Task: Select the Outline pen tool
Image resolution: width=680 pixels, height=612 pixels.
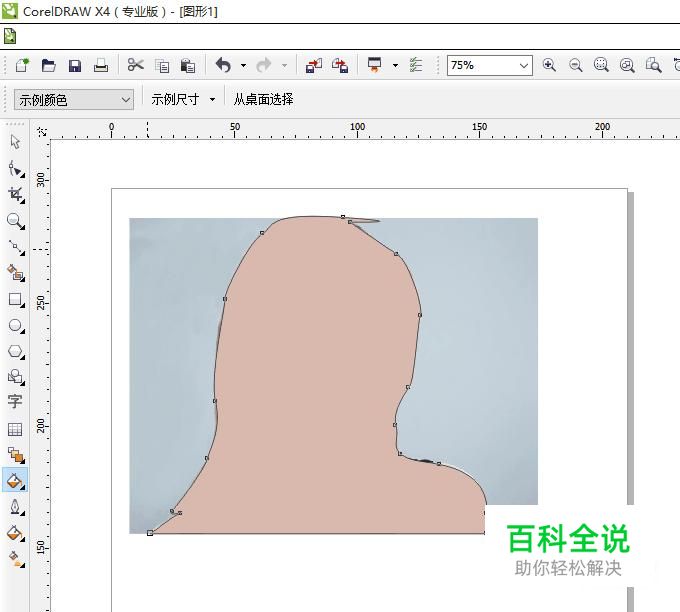Action: [x=16, y=507]
